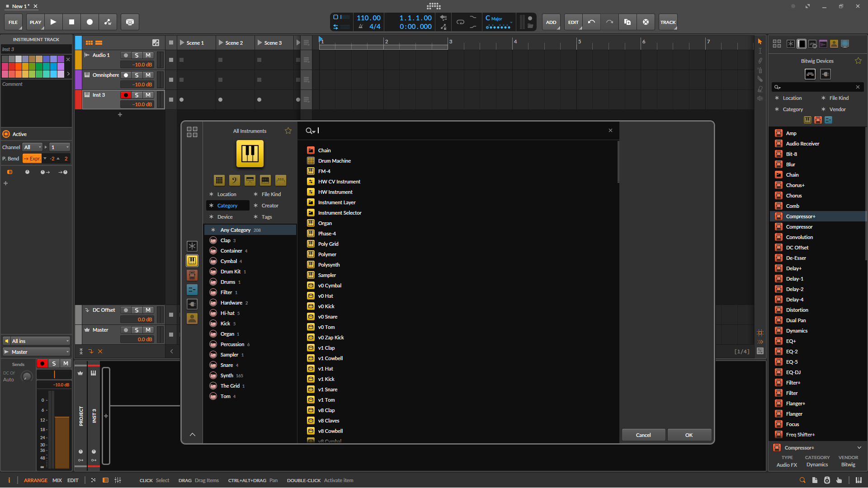Select the Sampler device type icon under All Instruments
Viewport: 868px width, 488px height.
click(265, 180)
